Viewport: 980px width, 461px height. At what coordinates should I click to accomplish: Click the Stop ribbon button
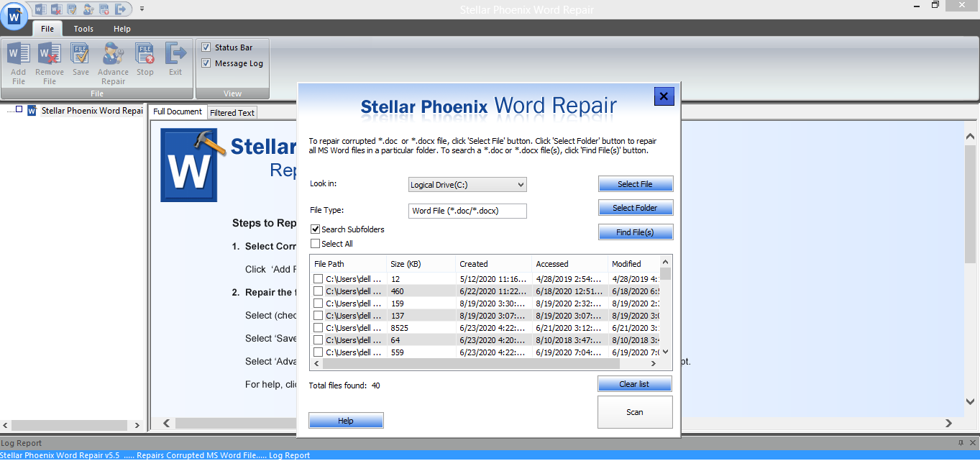145,59
